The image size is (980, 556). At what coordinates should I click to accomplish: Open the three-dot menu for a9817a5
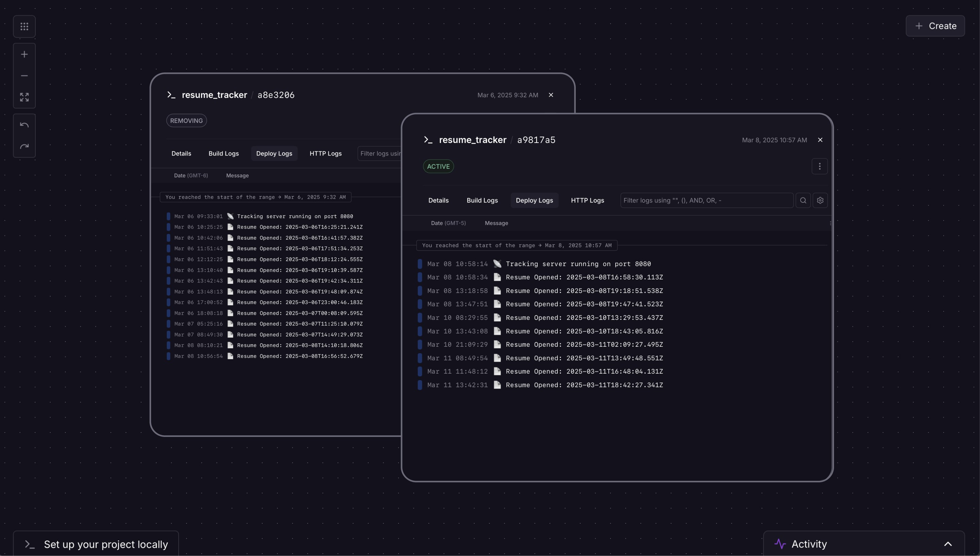click(820, 166)
